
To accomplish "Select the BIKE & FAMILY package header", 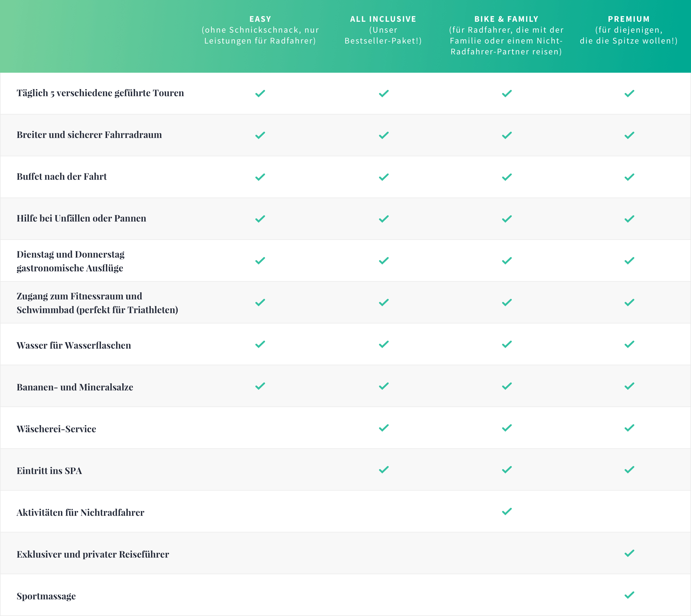I will [506, 35].
